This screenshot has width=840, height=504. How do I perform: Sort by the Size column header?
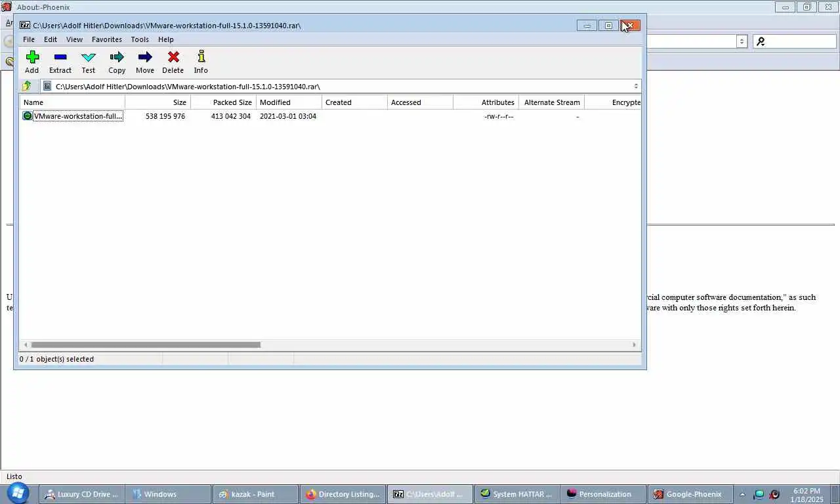157,102
